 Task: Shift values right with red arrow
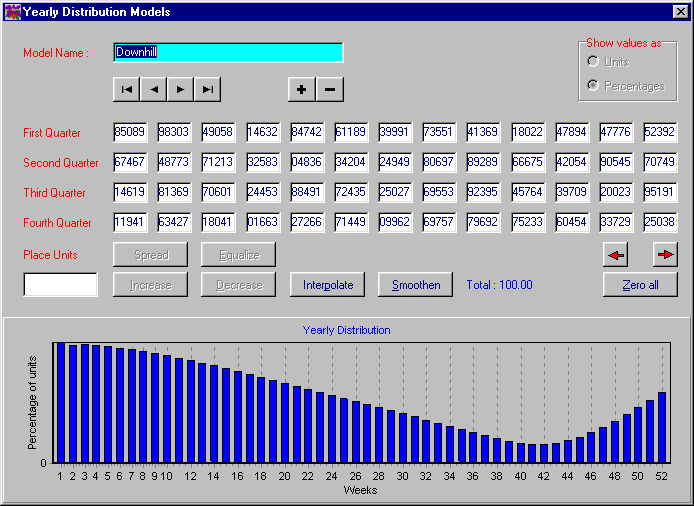pyautogui.click(x=665, y=255)
